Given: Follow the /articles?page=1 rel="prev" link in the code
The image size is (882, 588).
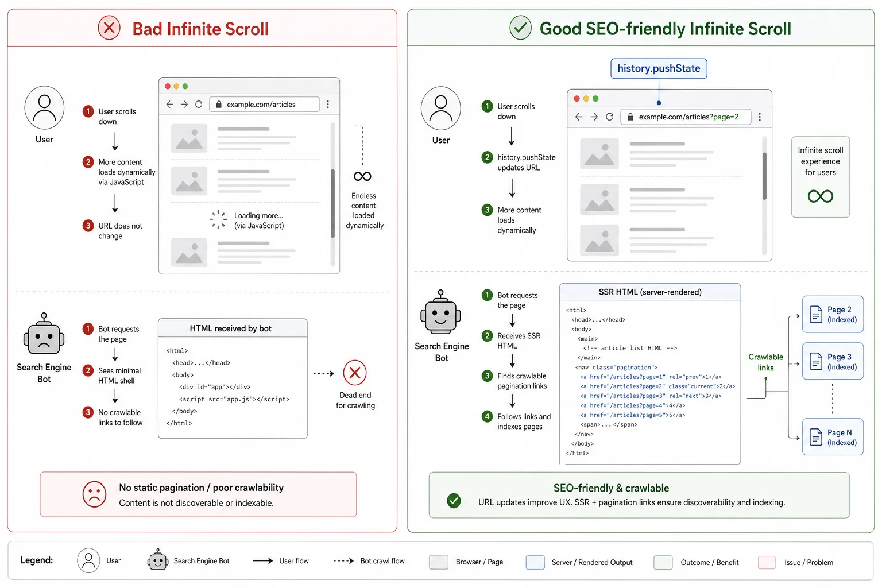Looking at the screenshot, I should click(x=651, y=377).
